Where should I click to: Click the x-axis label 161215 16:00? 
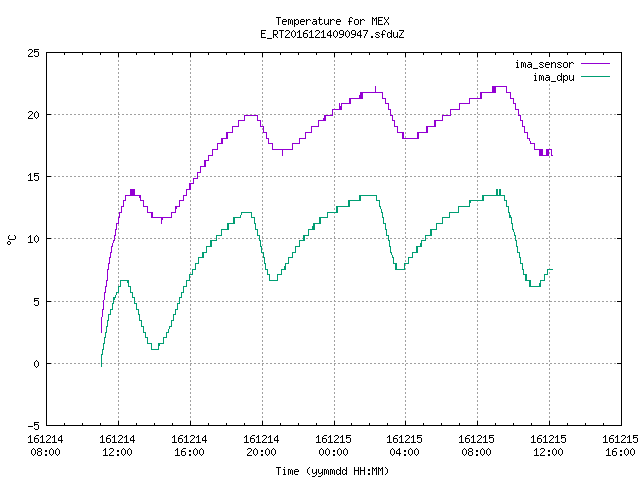click(620, 446)
